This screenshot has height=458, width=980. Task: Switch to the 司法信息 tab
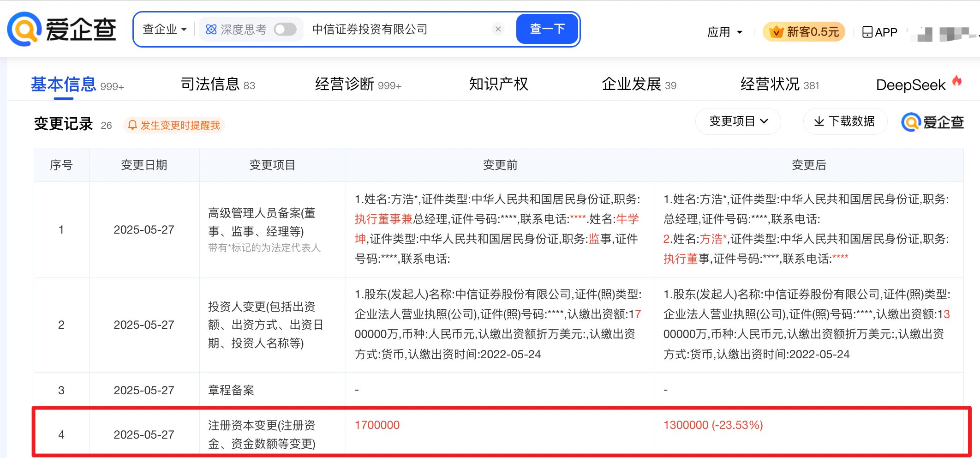click(x=210, y=84)
